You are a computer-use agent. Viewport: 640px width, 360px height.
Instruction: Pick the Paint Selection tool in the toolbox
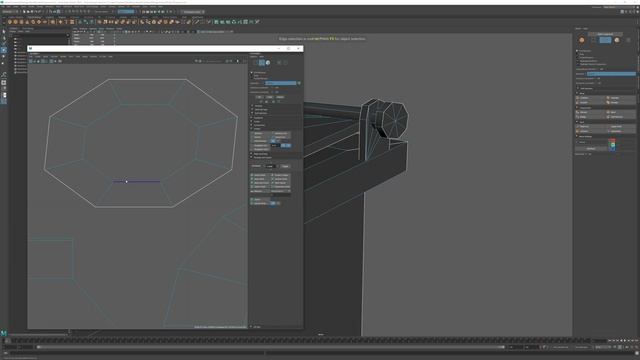click(x=4, y=43)
